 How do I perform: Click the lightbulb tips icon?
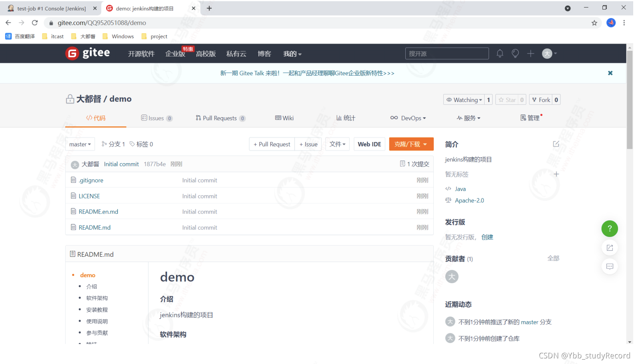[x=515, y=54]
